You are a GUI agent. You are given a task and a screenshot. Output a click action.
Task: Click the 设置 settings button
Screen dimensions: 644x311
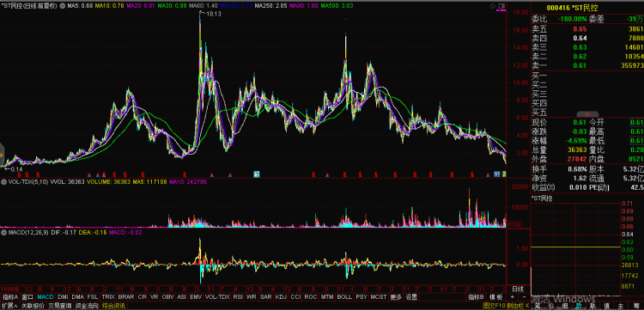[x=411, y=297]
